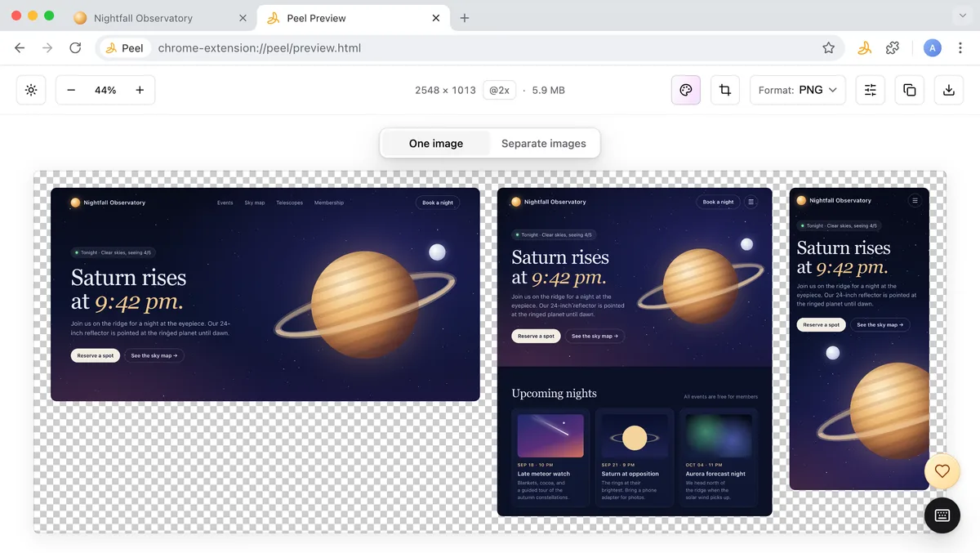Click Late meteor watch card
Screen dimensions: 980x553
click(550, 457)
